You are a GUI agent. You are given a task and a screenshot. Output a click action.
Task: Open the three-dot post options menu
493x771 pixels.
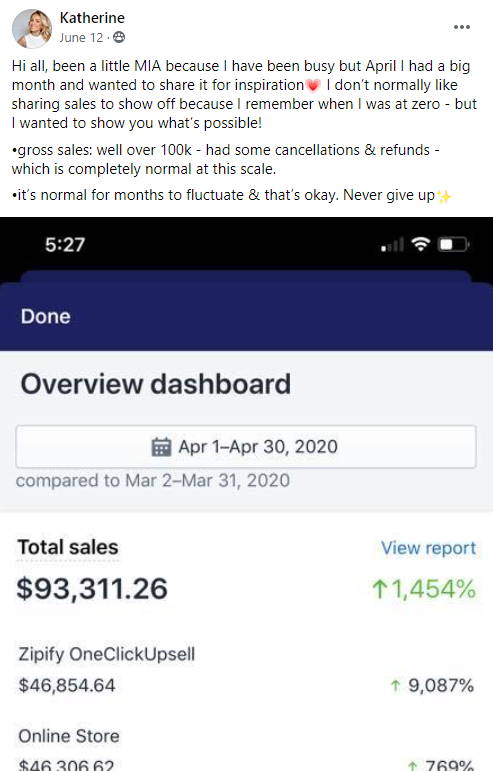(462, 27)
